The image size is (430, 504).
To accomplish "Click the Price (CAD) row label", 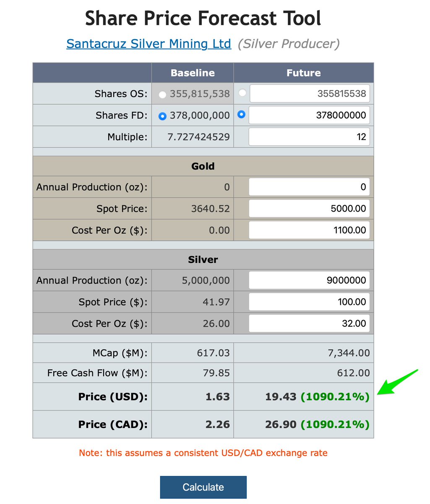I will pos(113,424).
